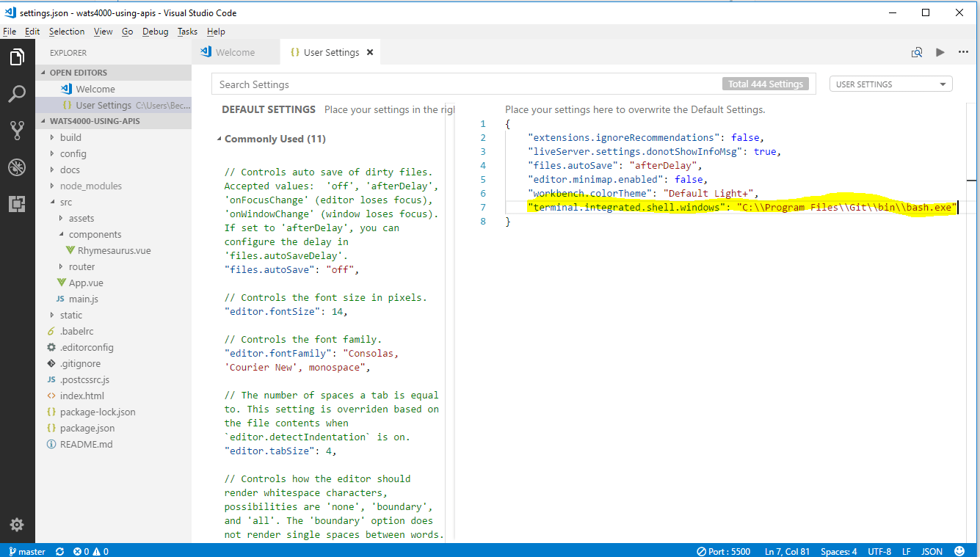Open the USER SETTINGS dropdown
The width and height of the screenshot is (980, 557).
[890, 84]
